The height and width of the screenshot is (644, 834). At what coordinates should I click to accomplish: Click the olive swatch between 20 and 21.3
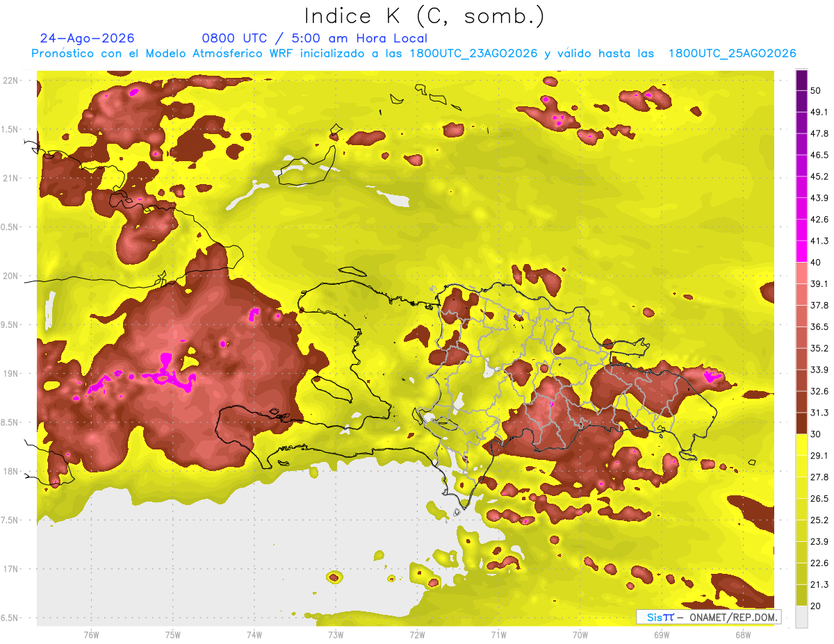(x=801, y=595)
